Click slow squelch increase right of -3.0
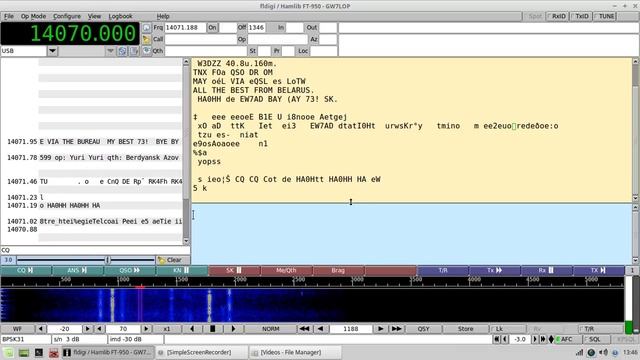The image size is (640, 360). point(535,339)
